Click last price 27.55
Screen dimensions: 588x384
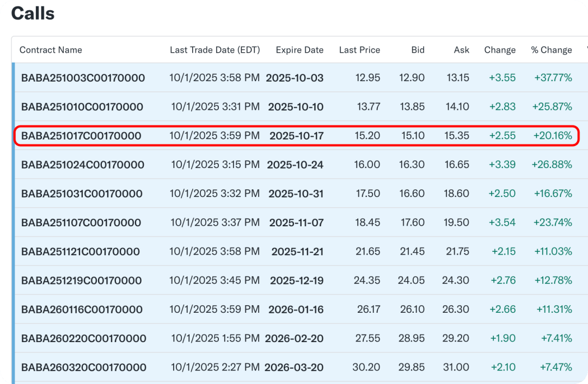367,338
